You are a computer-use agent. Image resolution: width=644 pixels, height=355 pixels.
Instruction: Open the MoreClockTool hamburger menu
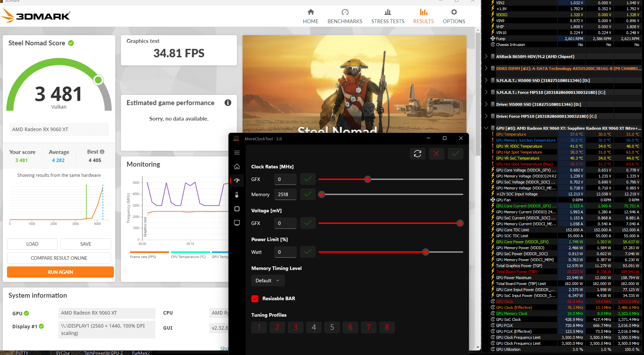(x=237, y=153)
